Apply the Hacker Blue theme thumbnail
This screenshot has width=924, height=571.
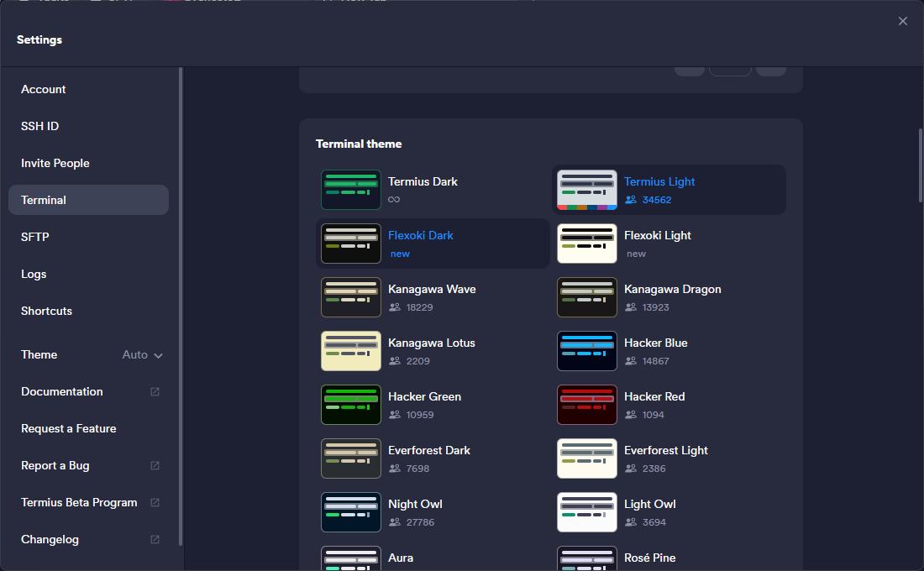tap(587, 351)
